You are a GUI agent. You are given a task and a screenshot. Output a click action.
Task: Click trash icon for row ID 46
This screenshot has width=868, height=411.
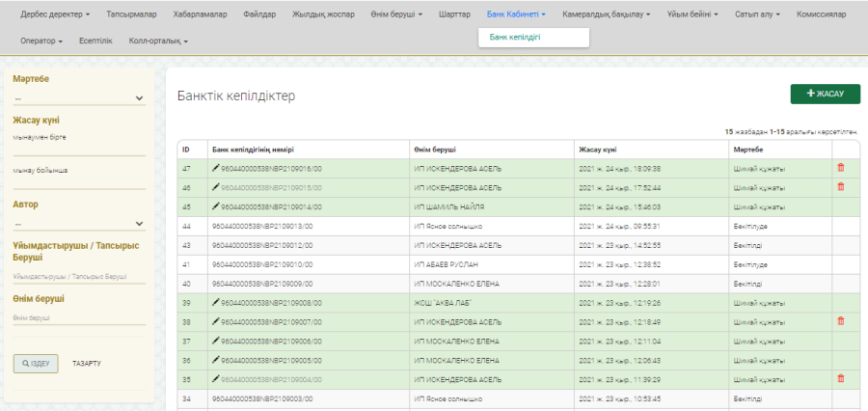[840, 186]
